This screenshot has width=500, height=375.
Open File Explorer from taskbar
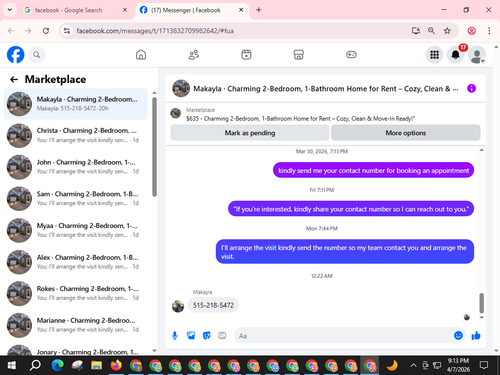(97, 366)
